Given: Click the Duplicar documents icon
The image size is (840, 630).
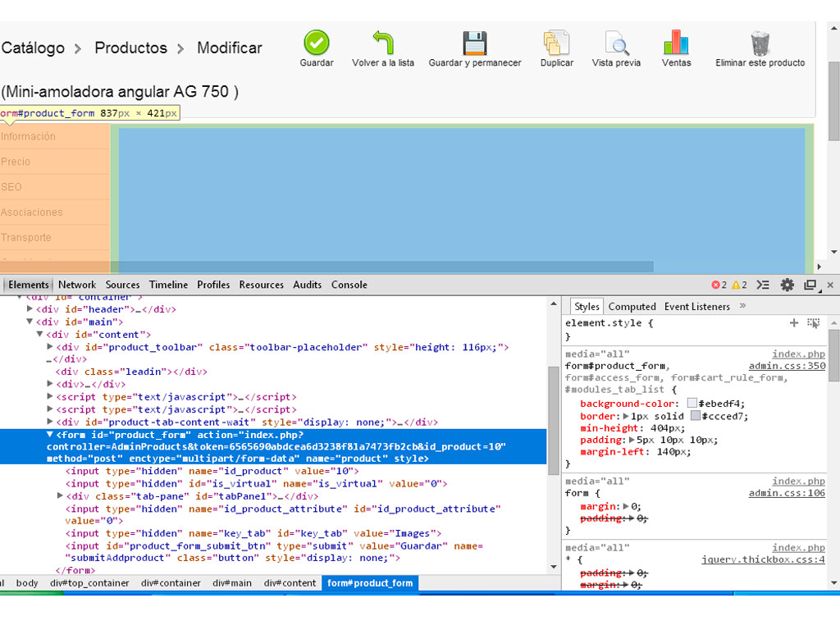Looking at the screenshot, I should [557, 43].
